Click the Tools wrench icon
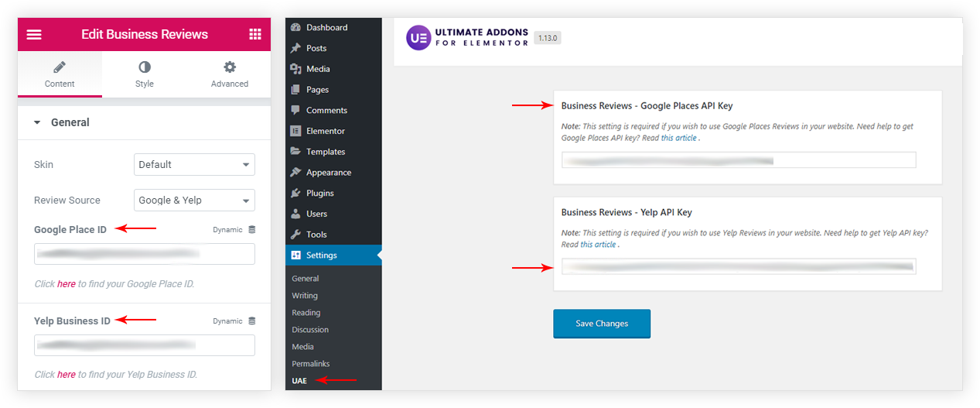 tap(295, 235)
